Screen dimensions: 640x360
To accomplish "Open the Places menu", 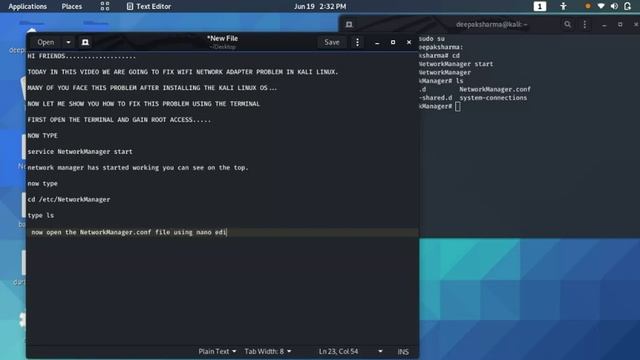I will tap(71, 7).
